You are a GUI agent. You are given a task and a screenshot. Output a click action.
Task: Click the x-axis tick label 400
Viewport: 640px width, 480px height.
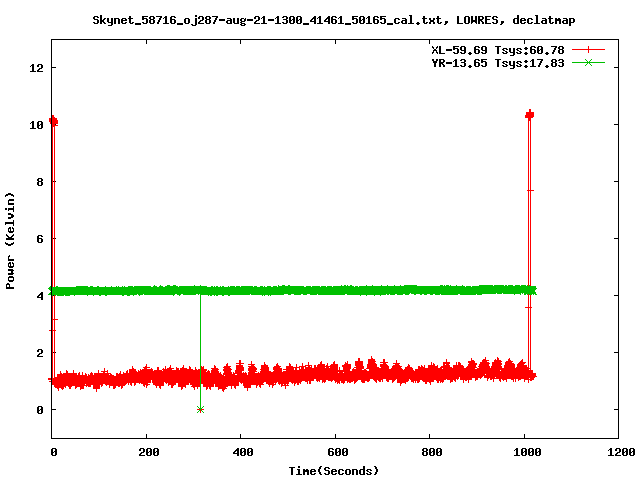point(243,452)
